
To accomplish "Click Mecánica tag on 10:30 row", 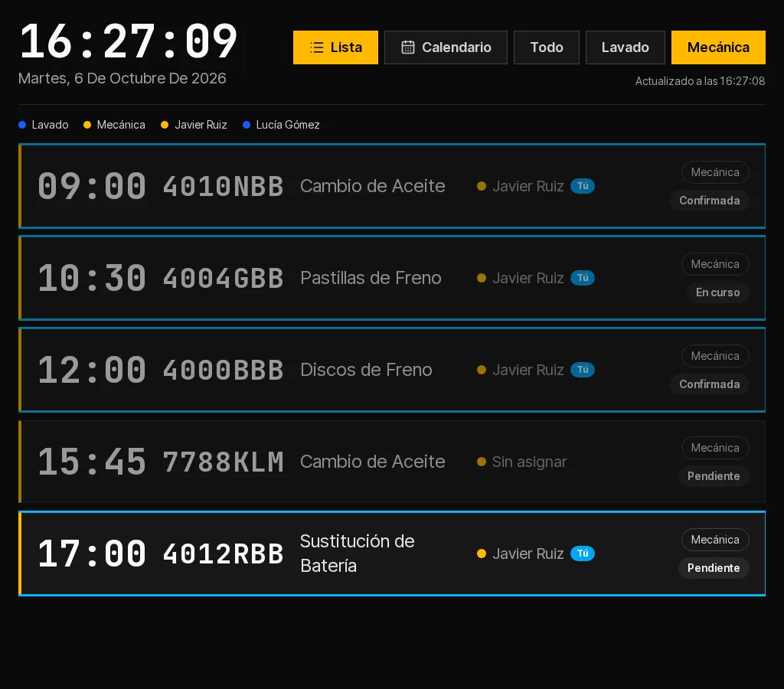I will point(715,264).
